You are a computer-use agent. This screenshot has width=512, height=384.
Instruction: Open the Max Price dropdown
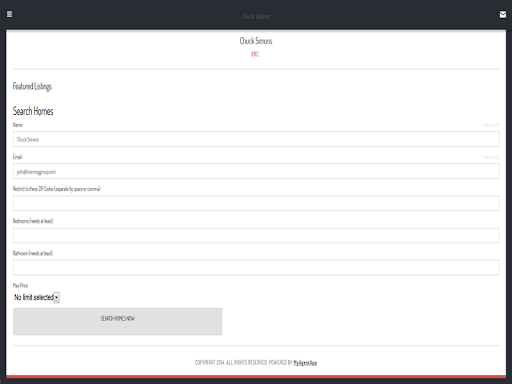[36, 297]
